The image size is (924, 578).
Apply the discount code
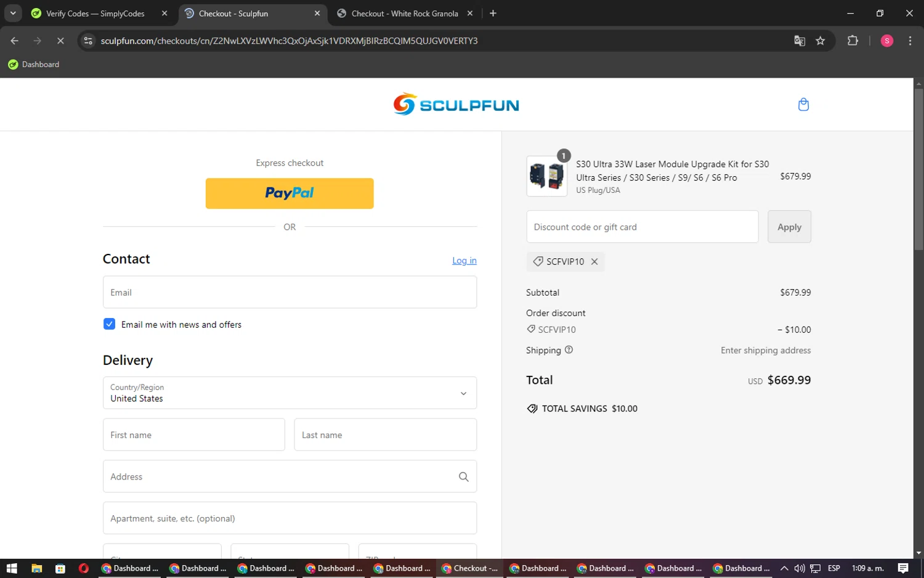[x=789, y=227]
